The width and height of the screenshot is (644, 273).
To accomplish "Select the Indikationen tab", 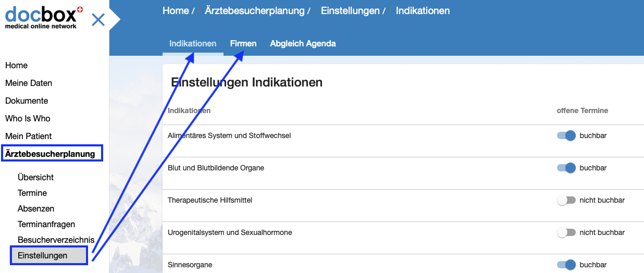I will [193, 44].
